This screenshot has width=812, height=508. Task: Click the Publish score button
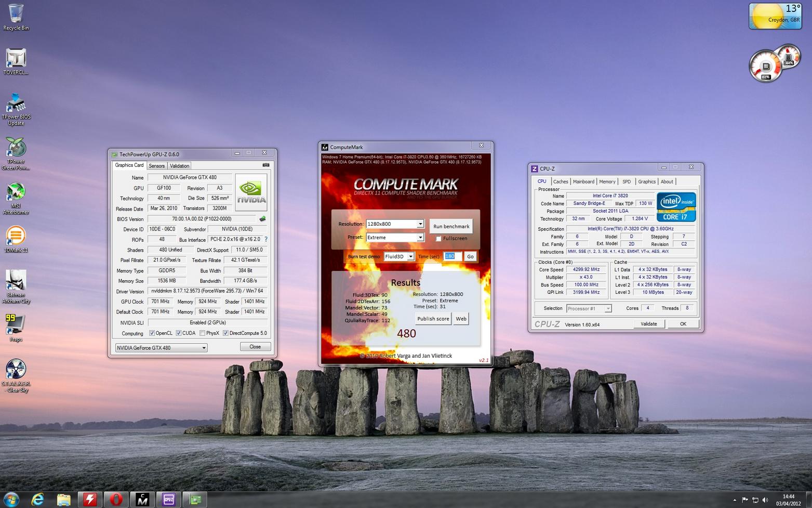coord(433,319)
